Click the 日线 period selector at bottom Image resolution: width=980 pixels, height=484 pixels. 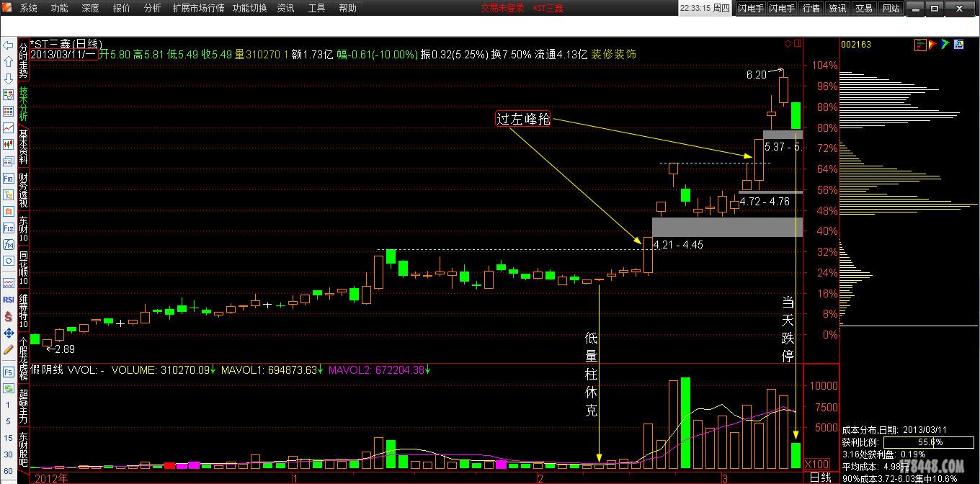point(820,478)
